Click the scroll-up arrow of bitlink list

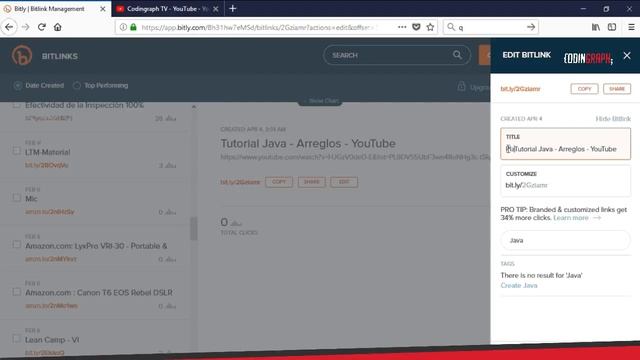click(193, 107)
